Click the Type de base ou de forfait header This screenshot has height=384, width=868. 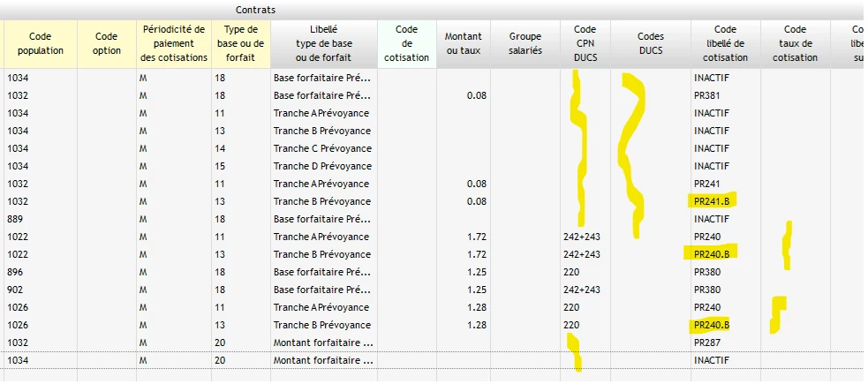click(241, 44)
